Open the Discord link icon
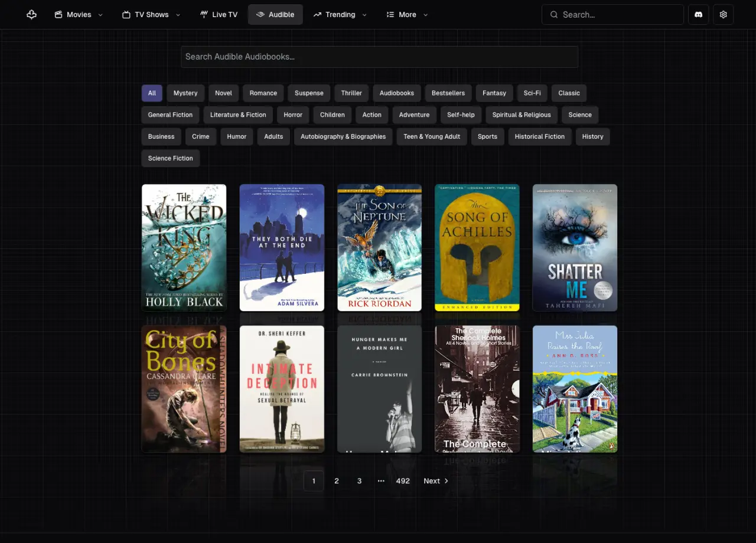 tap(699, 15)
